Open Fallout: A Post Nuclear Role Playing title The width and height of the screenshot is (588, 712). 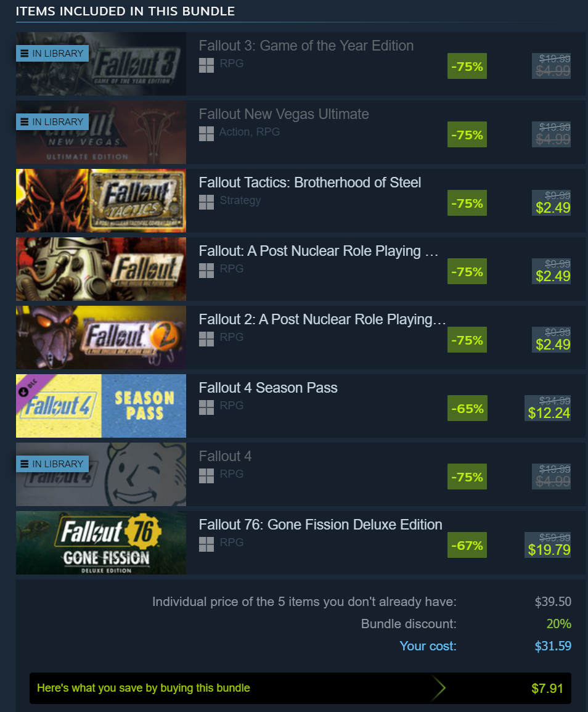click(318, 251)
